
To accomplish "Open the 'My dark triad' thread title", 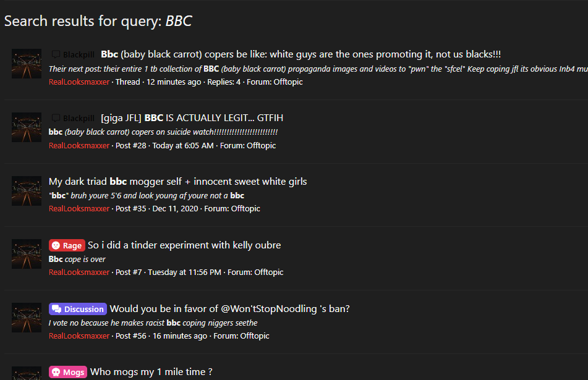I will pos(177,182).
